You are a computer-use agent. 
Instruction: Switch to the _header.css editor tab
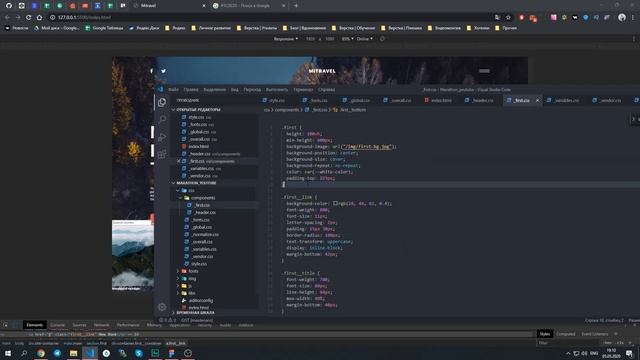pos(482,100)
